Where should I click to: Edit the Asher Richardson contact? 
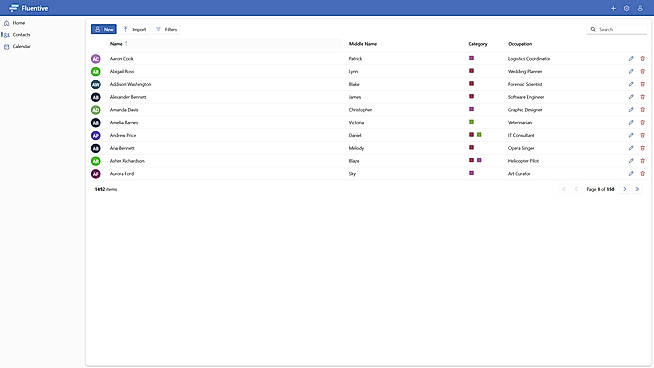tap(631, 161)
